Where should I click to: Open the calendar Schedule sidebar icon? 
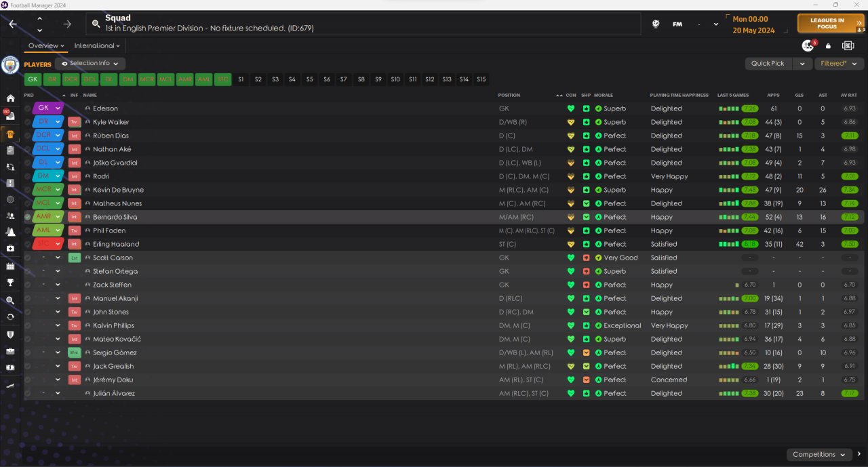(10, 266)
